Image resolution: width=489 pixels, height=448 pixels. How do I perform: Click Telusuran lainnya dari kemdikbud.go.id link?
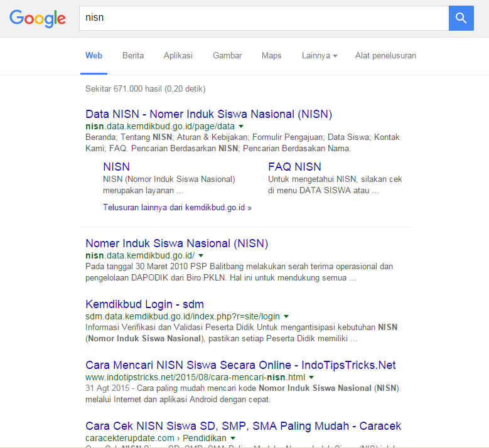click(177, 207)
